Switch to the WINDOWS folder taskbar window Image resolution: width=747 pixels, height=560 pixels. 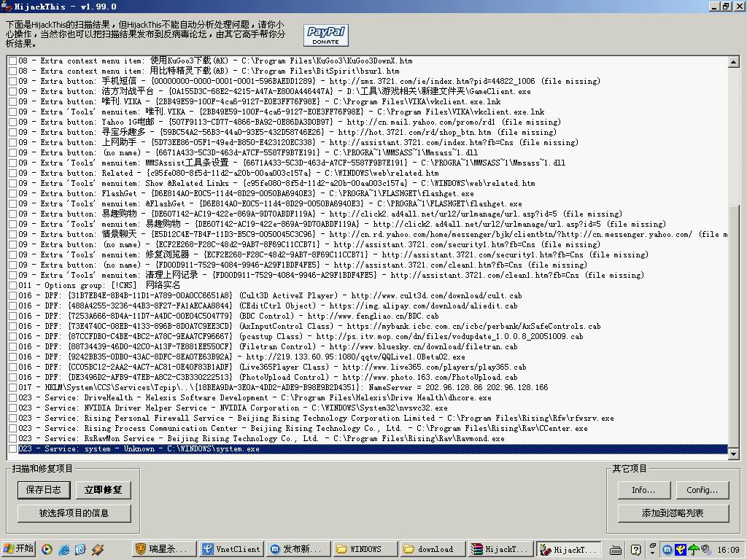pyautogui.click(x=365, y=549)
